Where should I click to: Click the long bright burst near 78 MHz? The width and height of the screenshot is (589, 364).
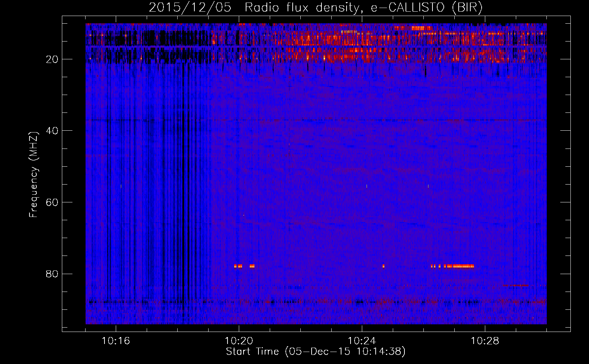(459, 266)
